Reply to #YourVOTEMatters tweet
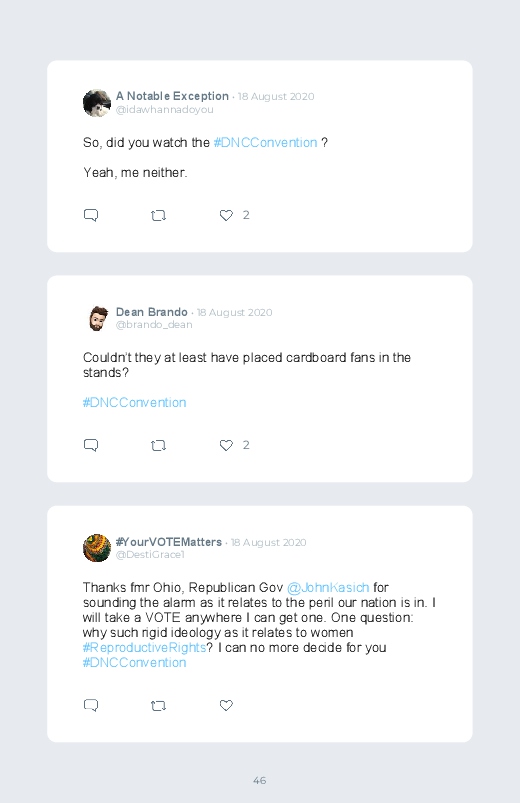Screen dimensions: 520x803 click(x=91, y=705)
